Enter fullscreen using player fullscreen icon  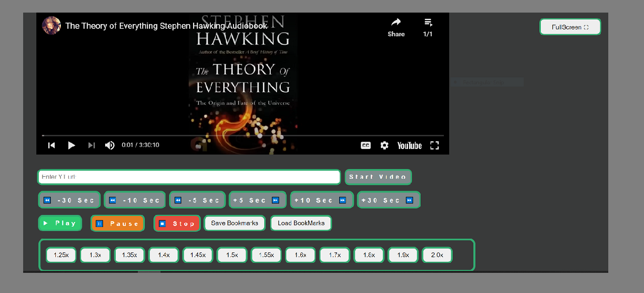(435, 145)
